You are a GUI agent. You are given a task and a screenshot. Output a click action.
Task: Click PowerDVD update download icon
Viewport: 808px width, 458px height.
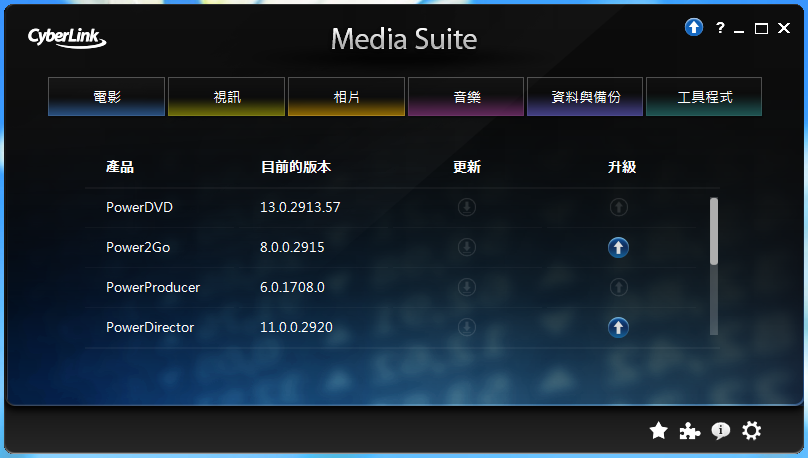tap(467, 207)
